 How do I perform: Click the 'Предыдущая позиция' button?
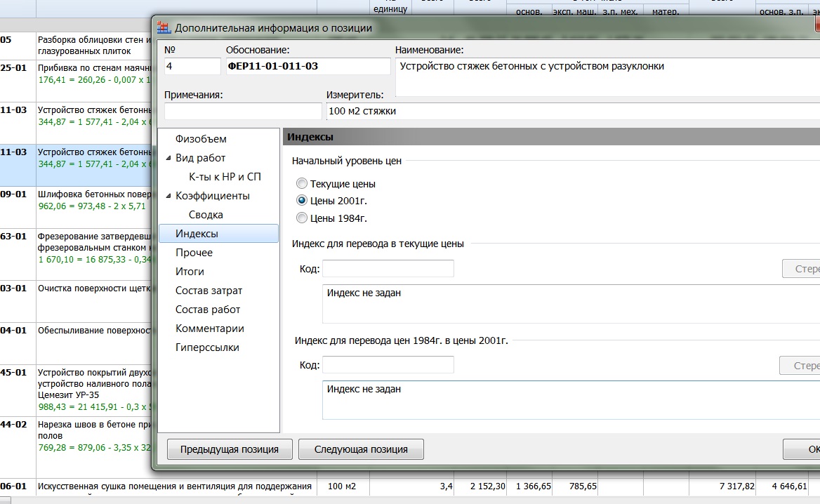(229, 449)
